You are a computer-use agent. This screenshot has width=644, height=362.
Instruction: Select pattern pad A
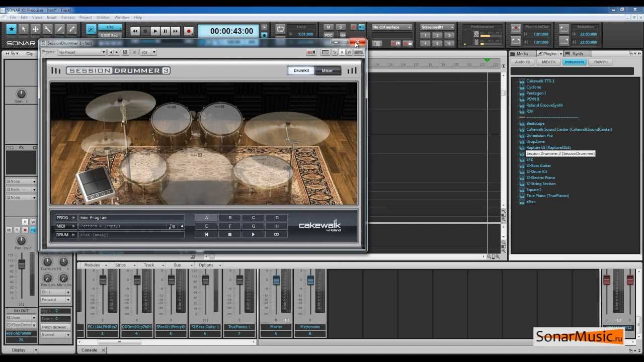coord(206,218)
